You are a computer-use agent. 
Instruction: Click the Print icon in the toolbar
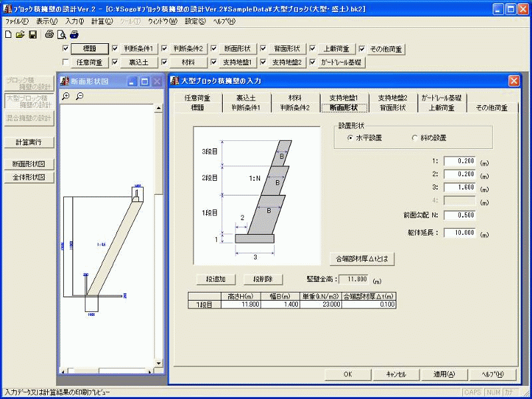pyautogui.click(x=49, y=35)
